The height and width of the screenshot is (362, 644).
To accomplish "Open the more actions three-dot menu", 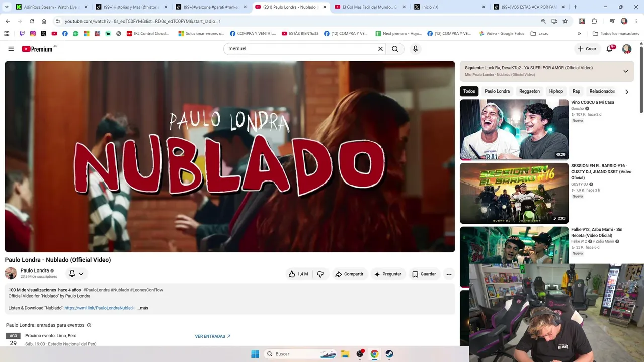I will pyautogui.click(x=449, y=274).
